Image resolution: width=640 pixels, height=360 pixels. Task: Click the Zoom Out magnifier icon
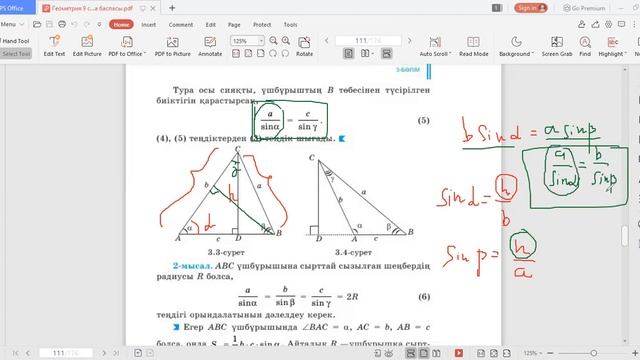click(273, 40)
